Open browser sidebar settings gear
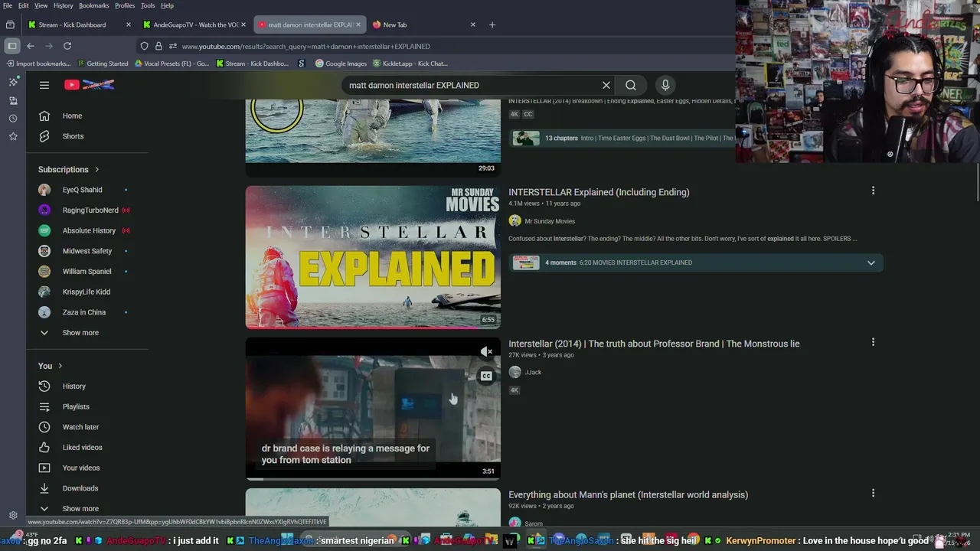Viewport: 980px width, 551px height. click(13, 515)
